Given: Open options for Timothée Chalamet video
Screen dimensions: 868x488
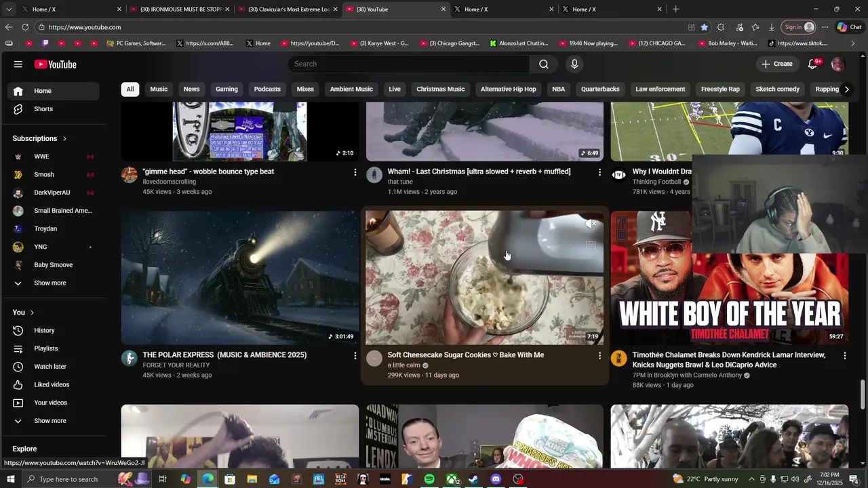Looking at the screenshot, I should coord(844,355).
